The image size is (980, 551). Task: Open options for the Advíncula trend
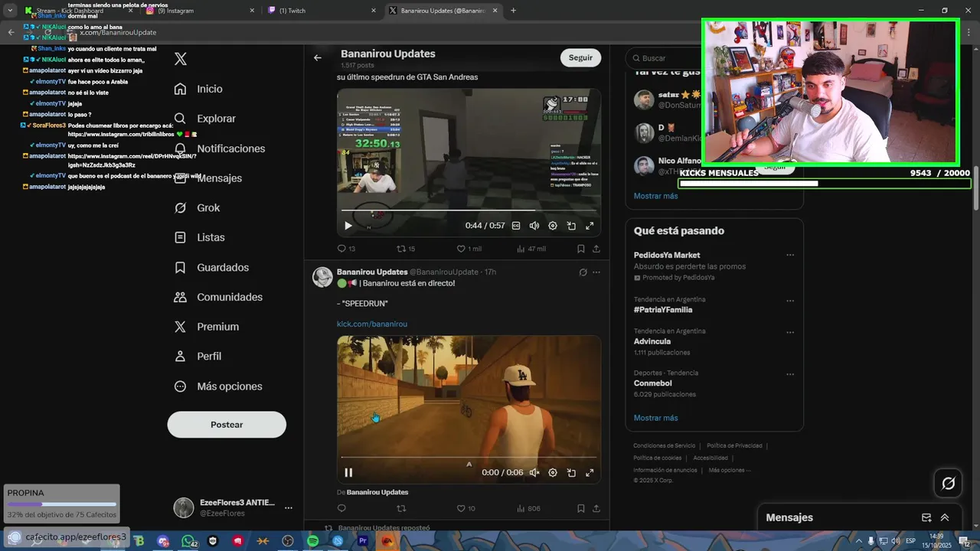(x=790, y=333)
